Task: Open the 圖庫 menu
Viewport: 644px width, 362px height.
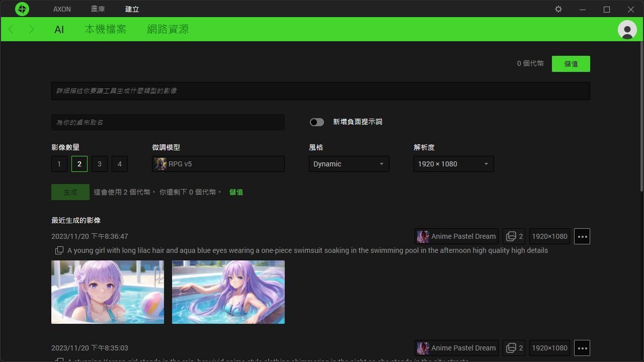Action: pyautogui.click(x=98, y=9)
